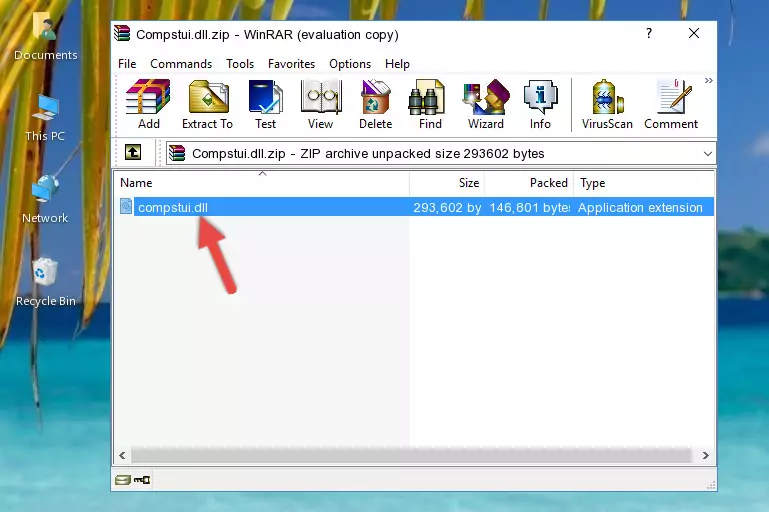Sort by the Type column
769x512 pixels.
[x=643, y=183]
